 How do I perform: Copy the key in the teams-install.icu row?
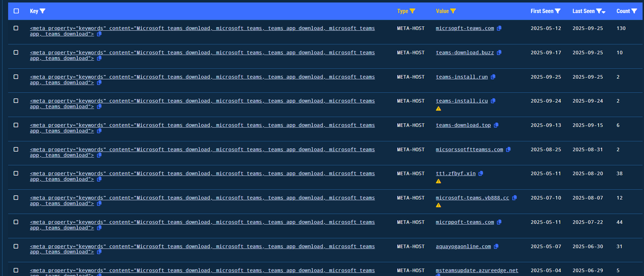click(x=99, y=107)
